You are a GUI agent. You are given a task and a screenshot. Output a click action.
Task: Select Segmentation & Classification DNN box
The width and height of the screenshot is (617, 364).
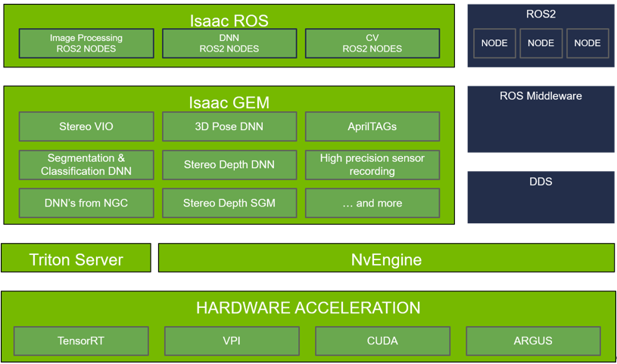86,164
